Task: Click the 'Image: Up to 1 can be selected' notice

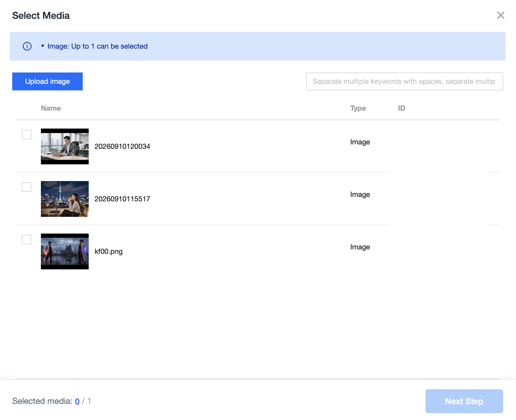Action: click(97, 46)
